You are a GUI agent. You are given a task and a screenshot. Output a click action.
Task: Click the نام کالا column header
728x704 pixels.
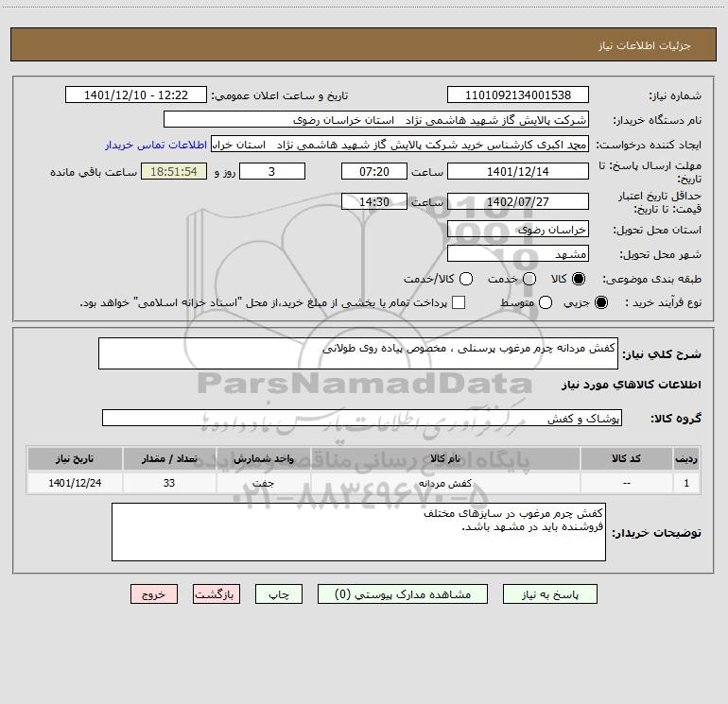pyautogui.click(x=445, y=458)
